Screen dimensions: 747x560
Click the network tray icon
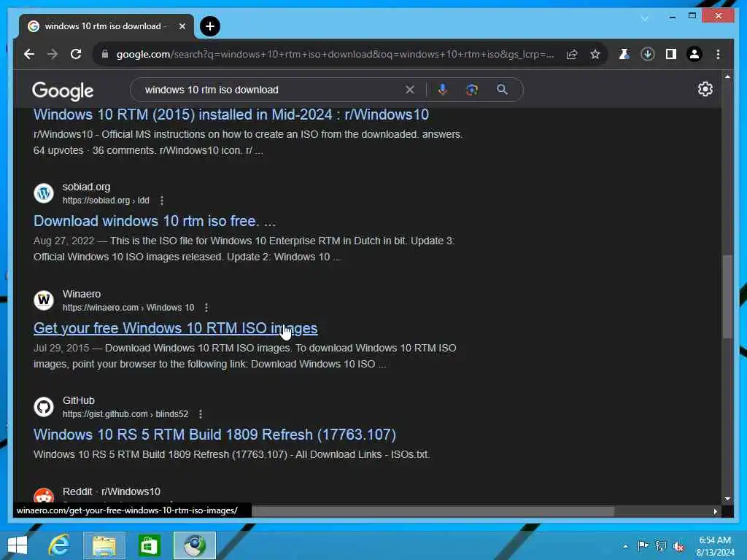tap(661, 545)
